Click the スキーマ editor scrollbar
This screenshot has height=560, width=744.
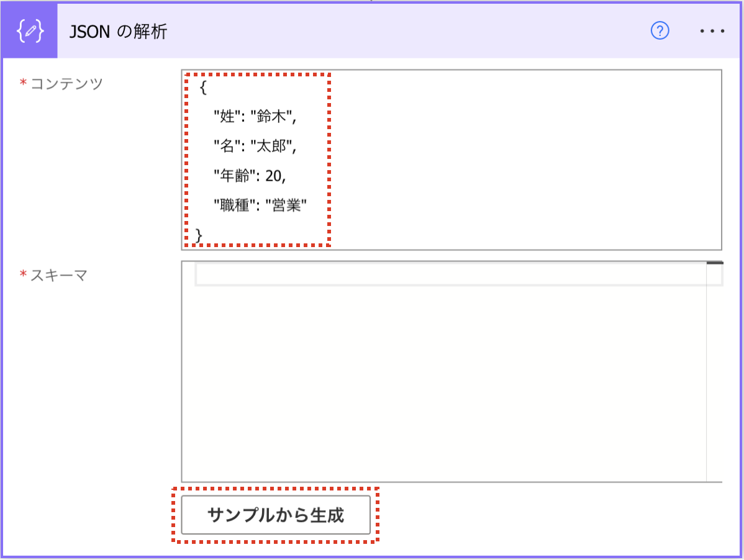(715, 372)
